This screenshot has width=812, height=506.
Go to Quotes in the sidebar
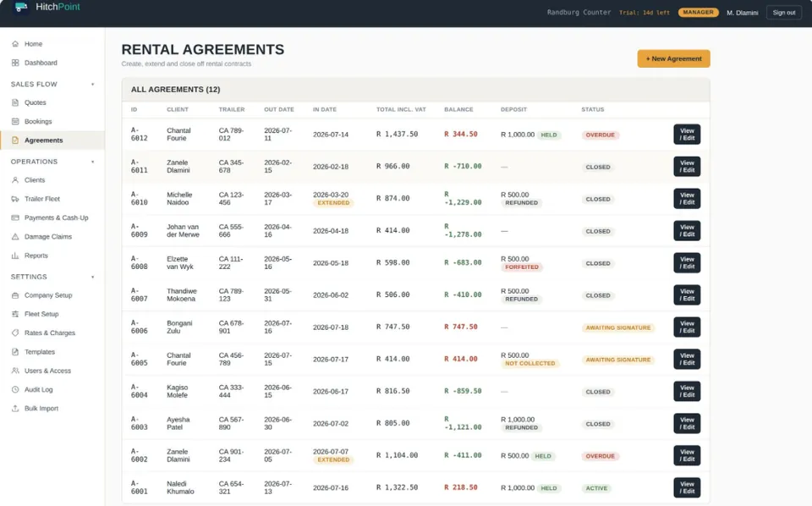52,102
